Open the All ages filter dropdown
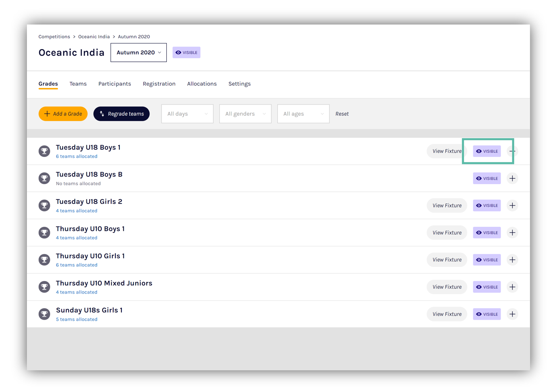Screen dimensions: 559x392 pyautogui.click(x=303, y=114)
